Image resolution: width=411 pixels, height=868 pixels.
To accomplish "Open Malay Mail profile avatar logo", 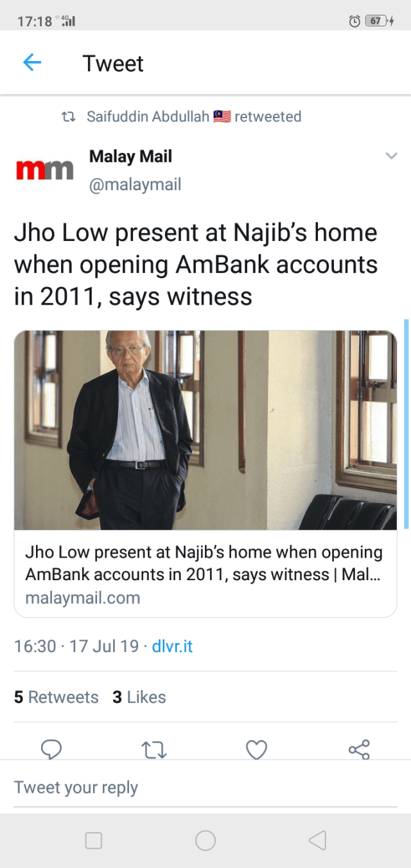I will [44, 169].
